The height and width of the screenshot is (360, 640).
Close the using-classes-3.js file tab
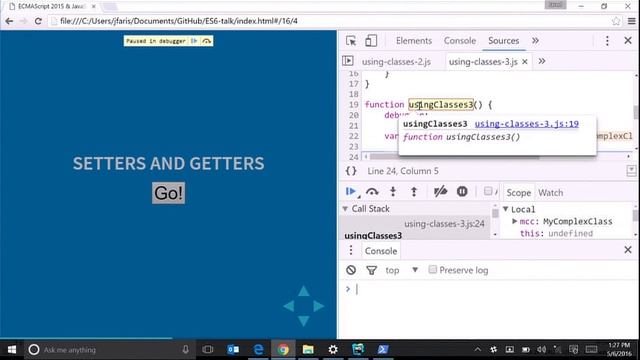525,62
